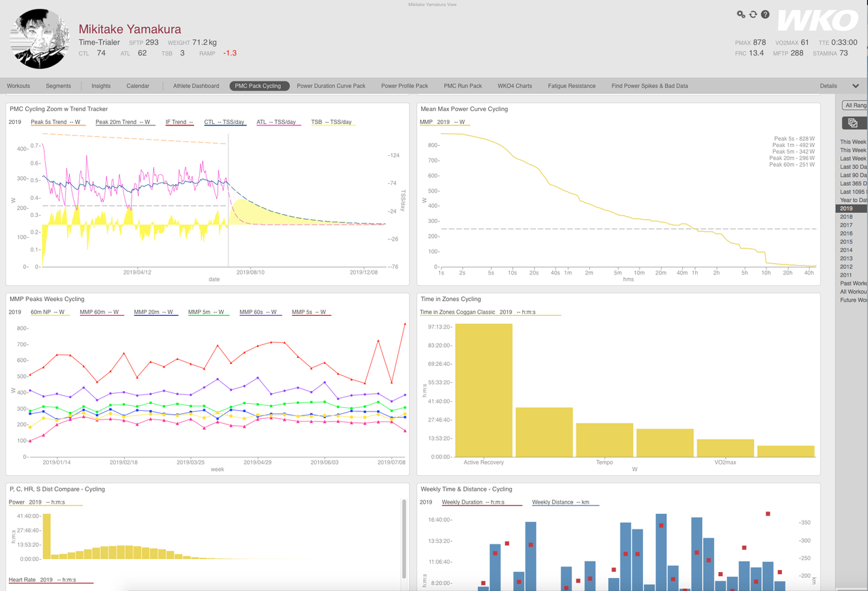Click the athlete profile photo
Image resolution: width=868 pixels, height=591 pixels.
[x=39, y=39]
